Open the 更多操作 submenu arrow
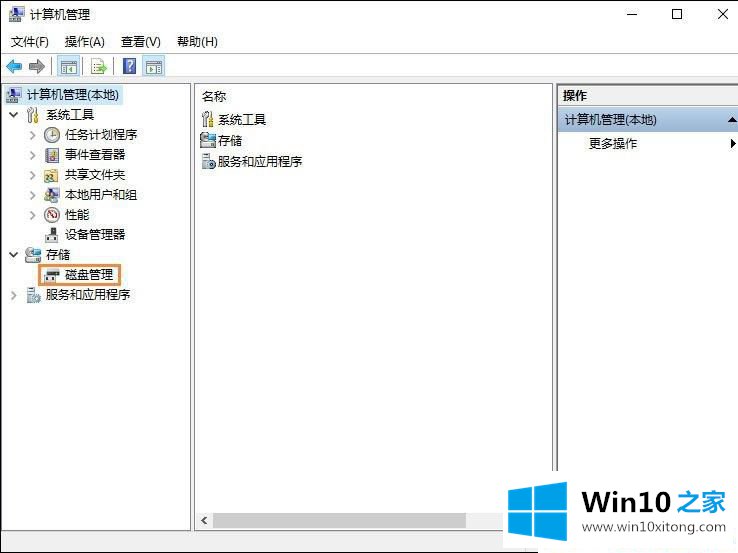738x553 pixels. 733,143
